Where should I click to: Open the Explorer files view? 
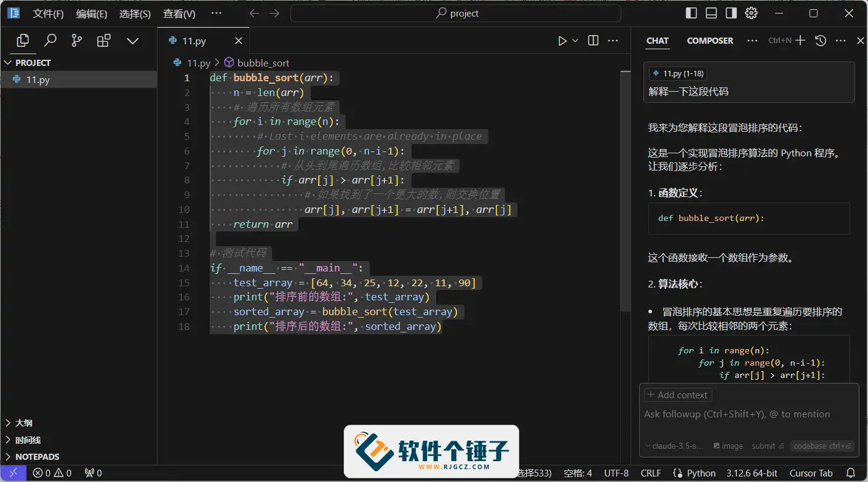(23, 41)
